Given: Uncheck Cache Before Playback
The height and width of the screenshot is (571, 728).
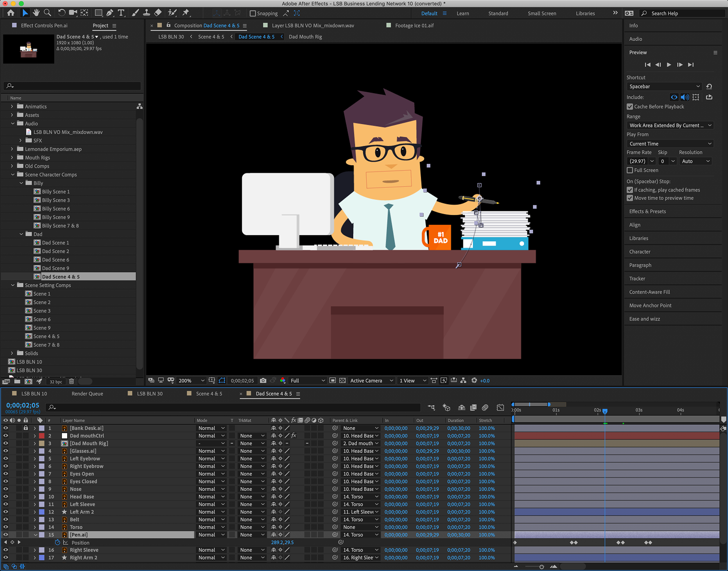Looking at the screenshot, I should 630,106.
